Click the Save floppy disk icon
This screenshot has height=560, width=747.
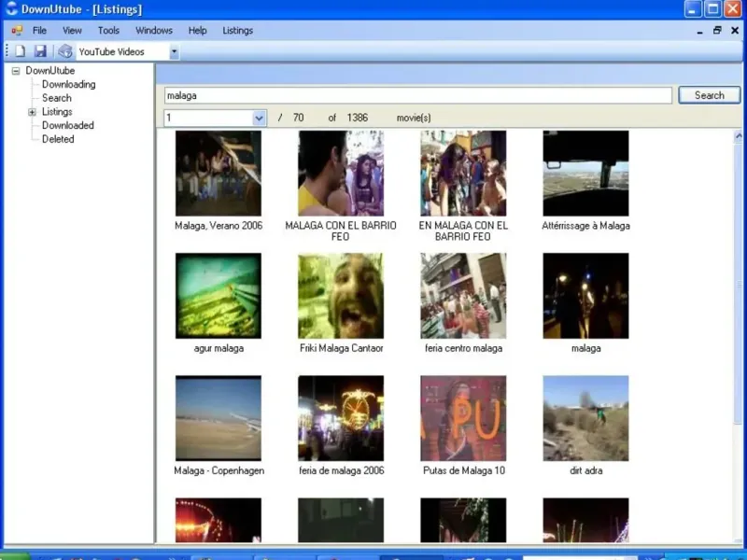[x=40, y=52]
